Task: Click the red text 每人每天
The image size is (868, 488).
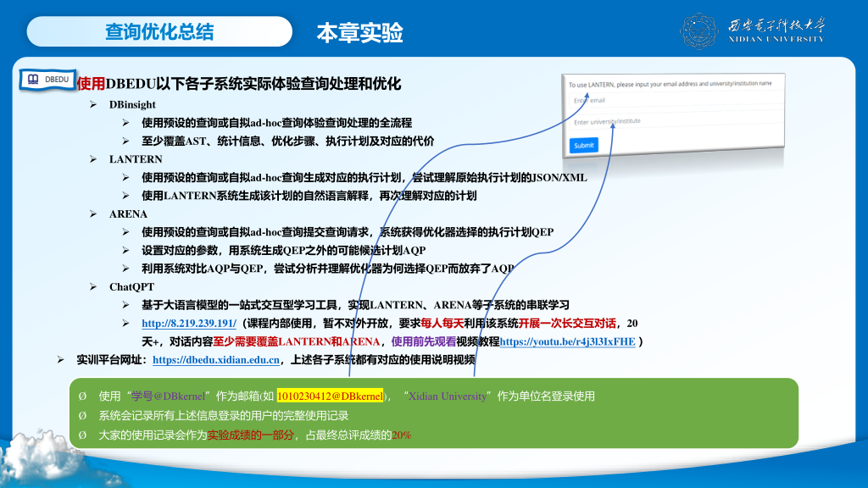Action: tap(442, 323)
